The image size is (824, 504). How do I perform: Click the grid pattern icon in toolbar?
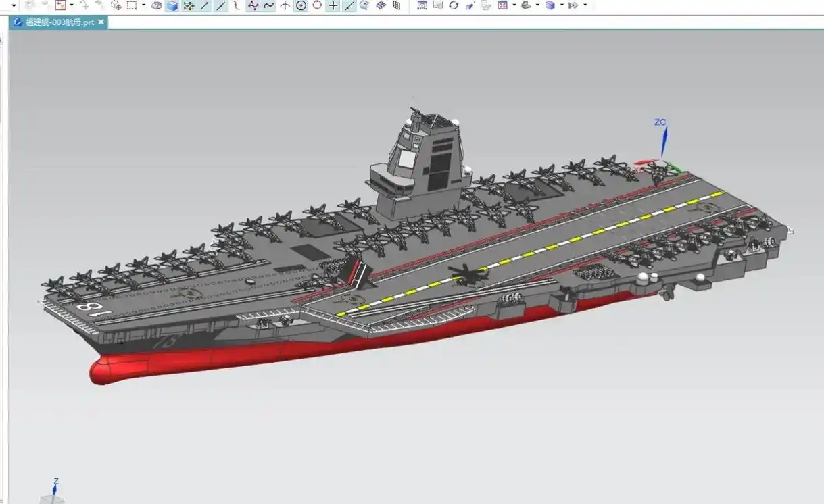[x=396, y=5]
